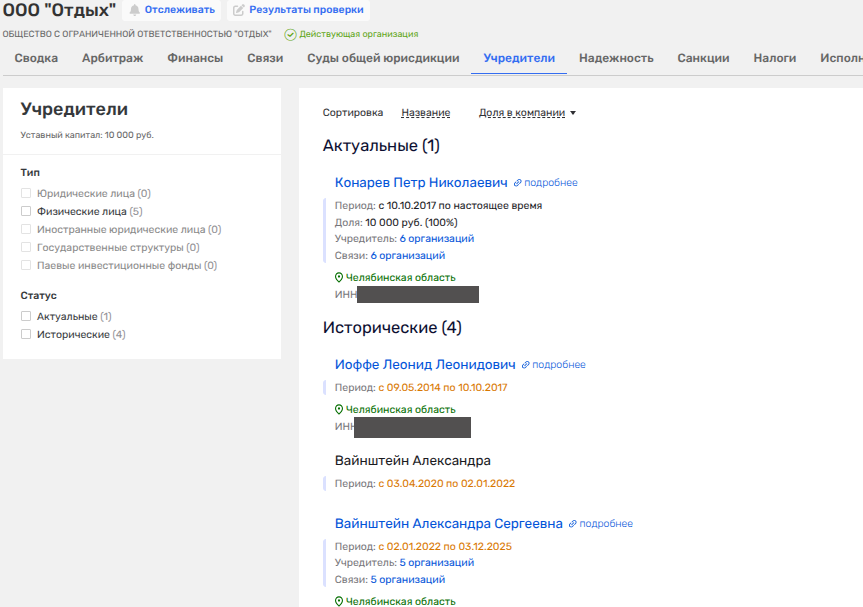Click the Актуальные (1) section heading
The width and height of the screenshot is (863, 607).
[381, 146]
